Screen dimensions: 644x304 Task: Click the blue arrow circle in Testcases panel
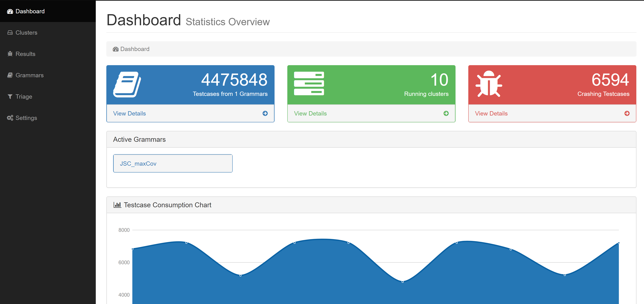coord(265,113)
